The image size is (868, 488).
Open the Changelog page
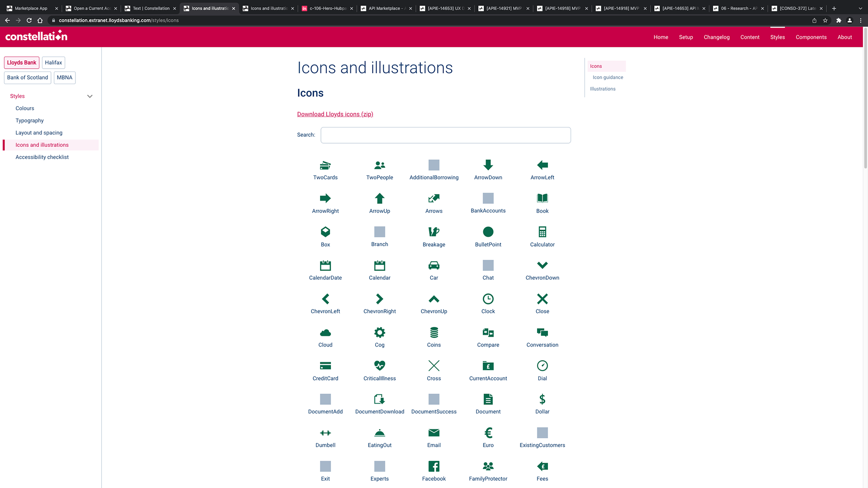(716, 38)
